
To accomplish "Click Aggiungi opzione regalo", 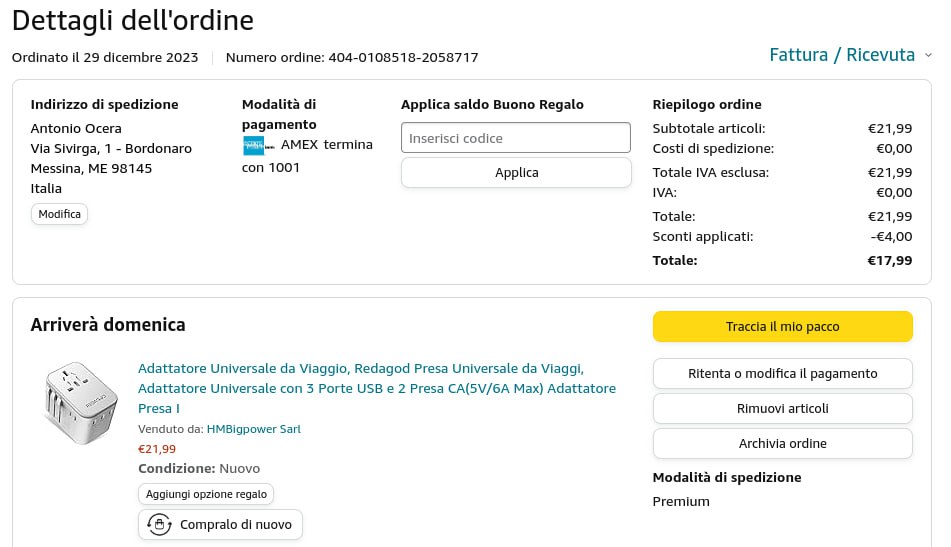I will pos(206,494).
